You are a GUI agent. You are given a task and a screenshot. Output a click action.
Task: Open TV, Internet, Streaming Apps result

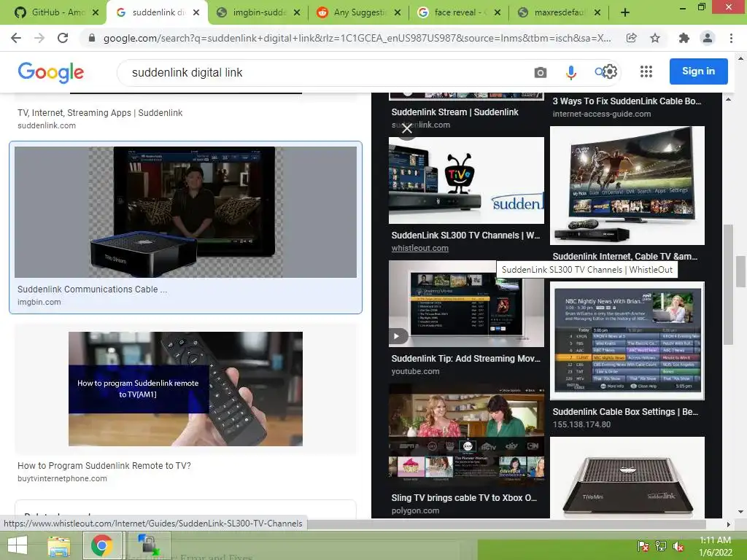click(100, 113)
